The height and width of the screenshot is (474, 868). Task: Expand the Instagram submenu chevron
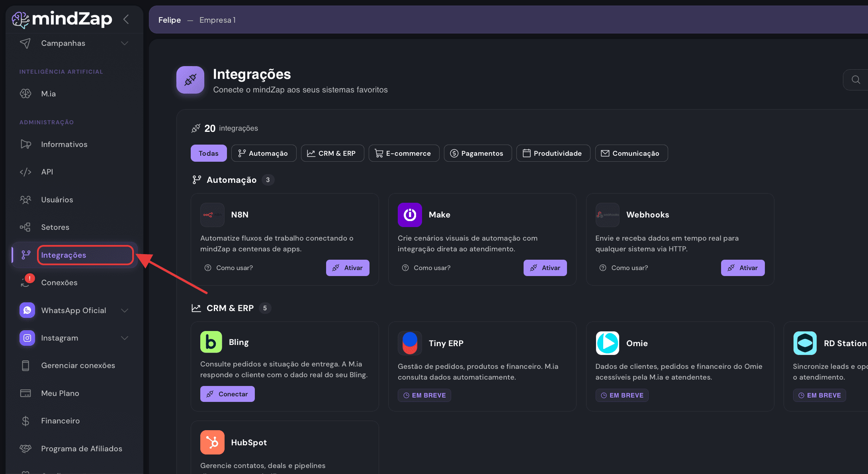point(125,338)
